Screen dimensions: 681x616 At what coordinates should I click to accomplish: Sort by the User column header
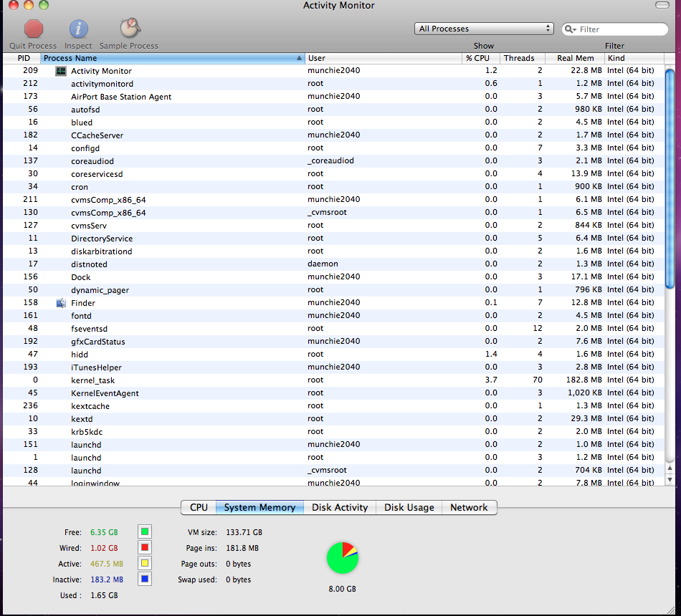coord(383,58)
